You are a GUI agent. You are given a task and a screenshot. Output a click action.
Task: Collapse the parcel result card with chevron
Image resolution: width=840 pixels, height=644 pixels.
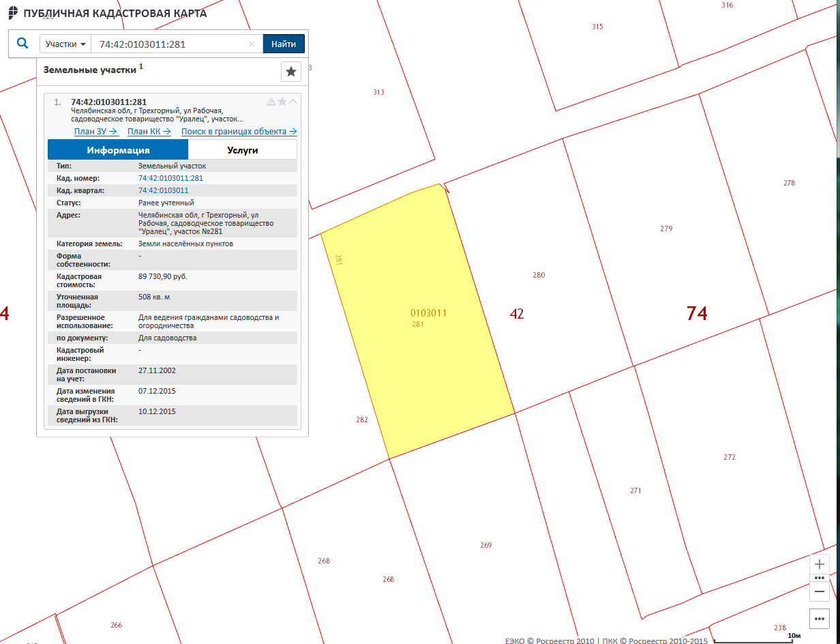[293, 102]
